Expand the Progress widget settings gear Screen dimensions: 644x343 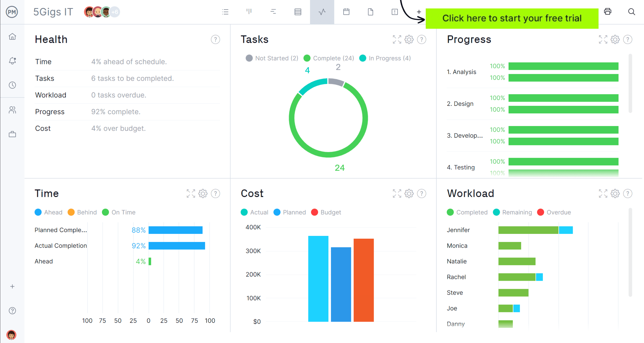pos(615,39)
